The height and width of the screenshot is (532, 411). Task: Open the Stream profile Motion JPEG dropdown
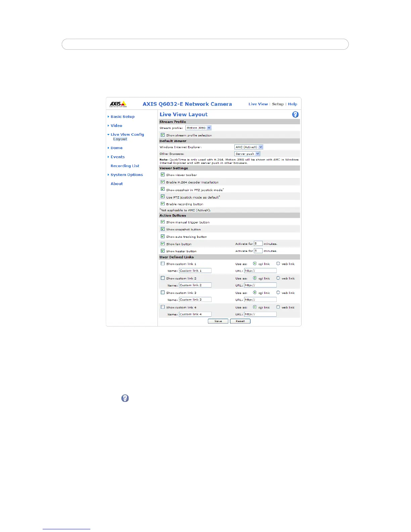point(198,128)
